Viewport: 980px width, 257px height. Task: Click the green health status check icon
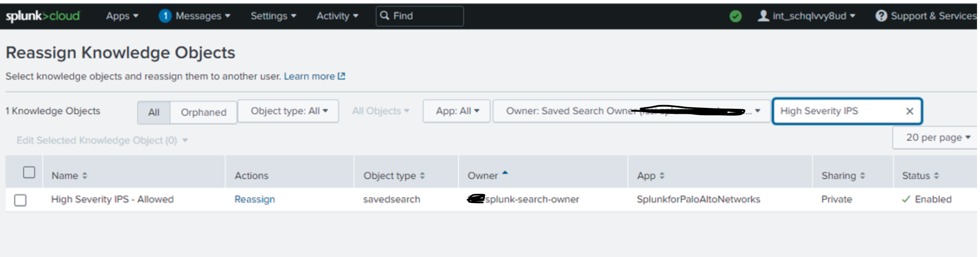pos(735,16)
